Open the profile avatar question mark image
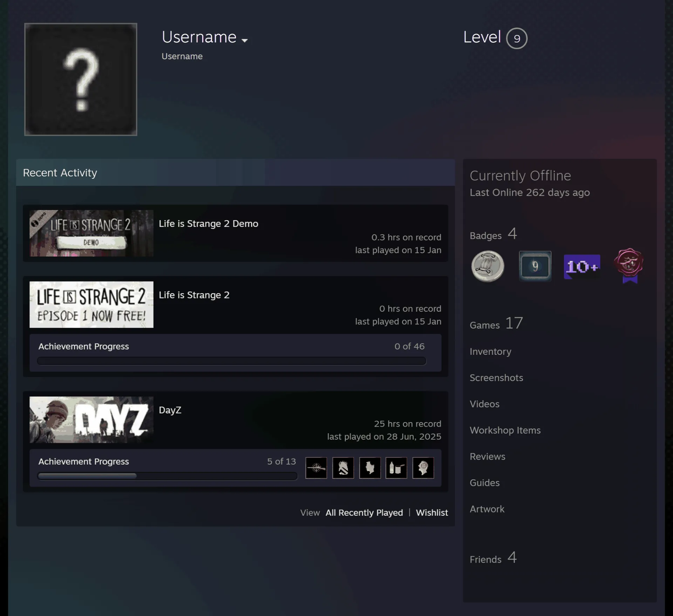This screenshot has width=673, height=616. tap(81, 79)
